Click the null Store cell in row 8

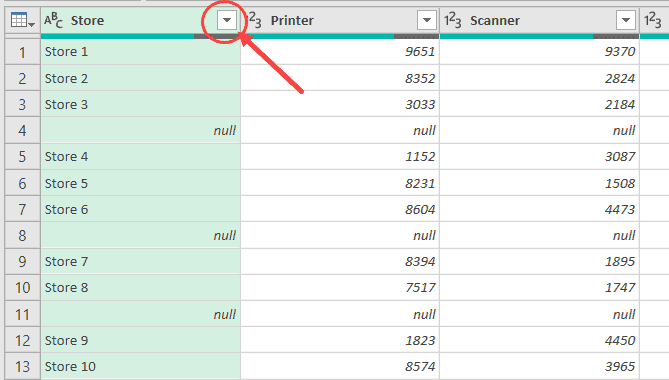point(140,235)
